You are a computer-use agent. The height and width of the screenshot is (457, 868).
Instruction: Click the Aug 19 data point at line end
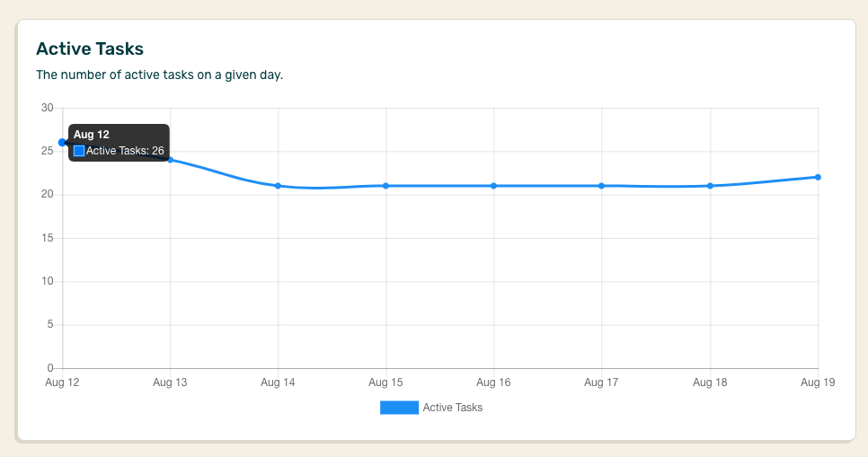click(x=818, y=177)
